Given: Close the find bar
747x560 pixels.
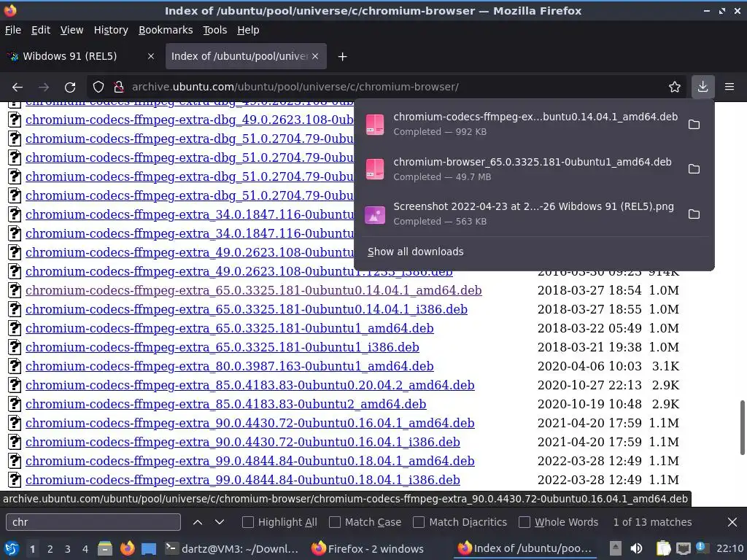Looking at the screenshot, I should pos(732,522).
